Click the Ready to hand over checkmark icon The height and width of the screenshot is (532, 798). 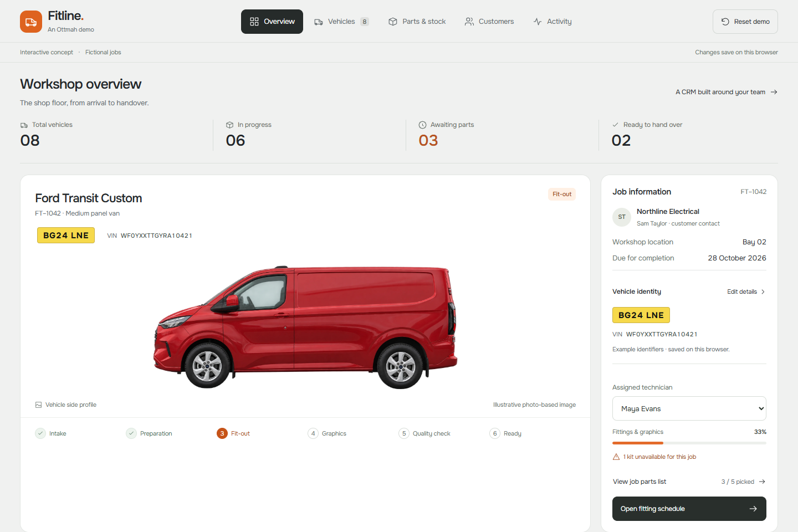pyautogui.click(x=615, y=125)
